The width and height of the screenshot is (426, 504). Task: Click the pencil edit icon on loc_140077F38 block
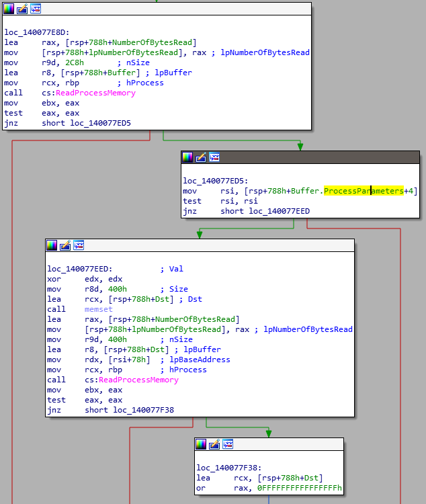pyautogui.click(x=214, y=444)
